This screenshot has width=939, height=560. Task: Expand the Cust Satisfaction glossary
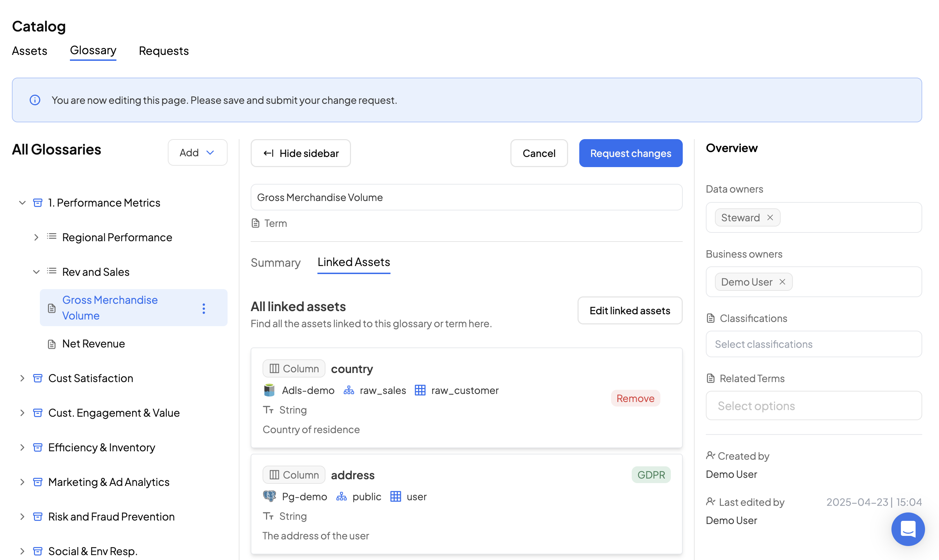pyautogui.click(x=22, y=378)
